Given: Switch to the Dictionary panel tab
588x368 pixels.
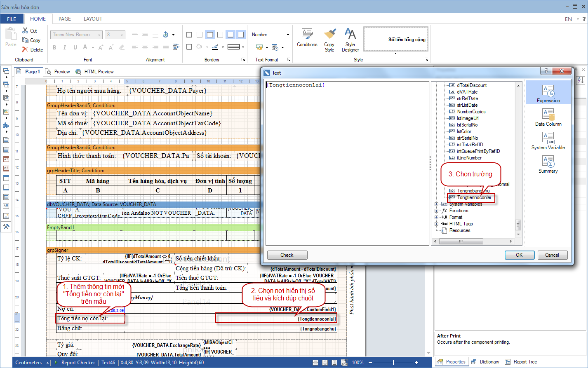Looking at the screenshot, I should (485, 362).
